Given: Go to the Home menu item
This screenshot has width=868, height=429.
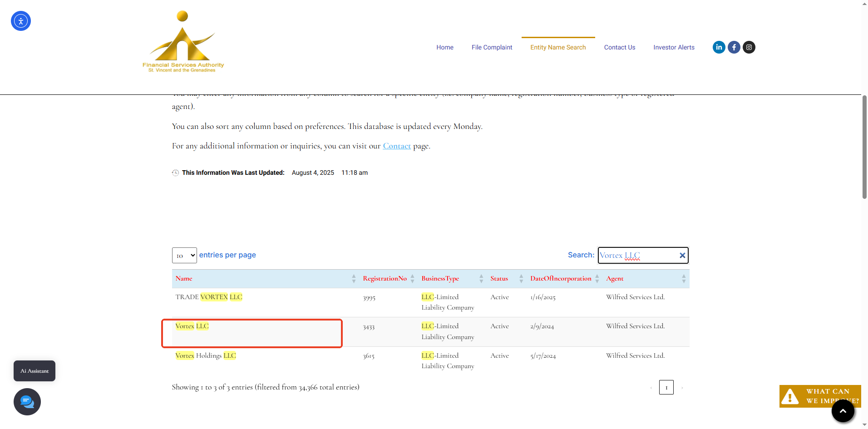Looking at the screenshot, I should tap(444, 47).
